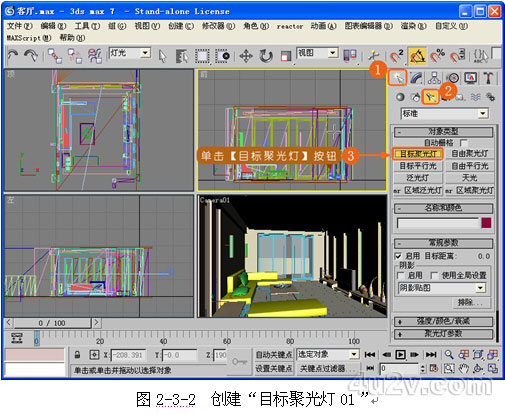Choose the Rectangular Selection Region tool
Viewport: 505px width, 415px height.
tap(202, 56)
